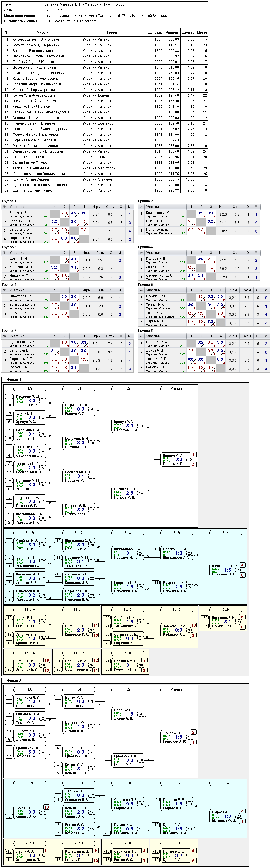This screenshot has width=273, height=868.
Task: Click the 3...16 round label in Финал-1
Action: 30,533
